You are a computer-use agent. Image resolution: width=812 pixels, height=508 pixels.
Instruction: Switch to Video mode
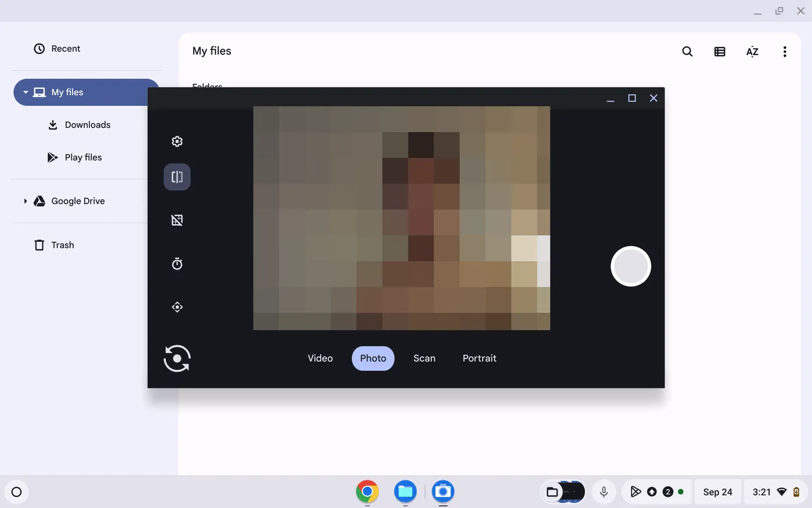click(x=320, y=358)
